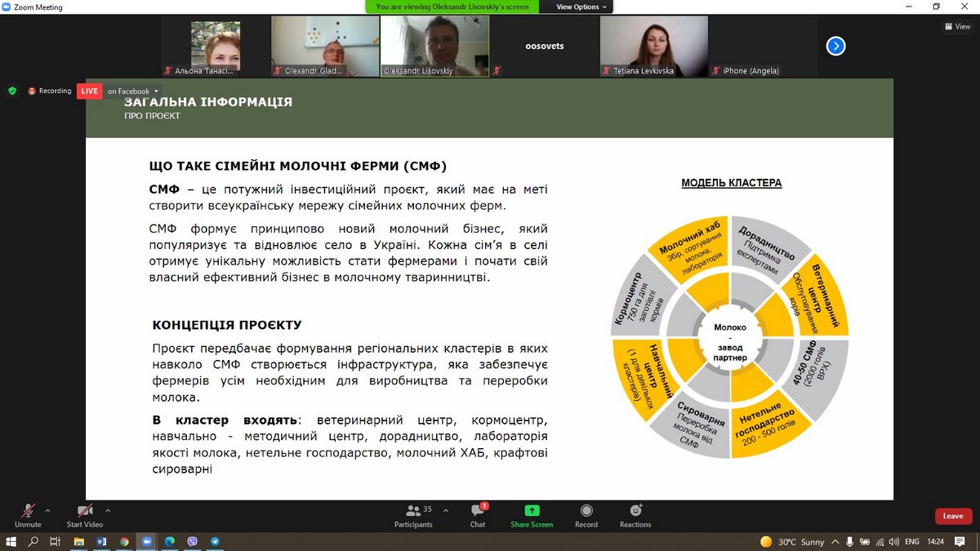The width and height of the screenshot is (980, 551).
Task: Select Olexandr Glad's video thumbnail
Action: [x=325, y=47]
